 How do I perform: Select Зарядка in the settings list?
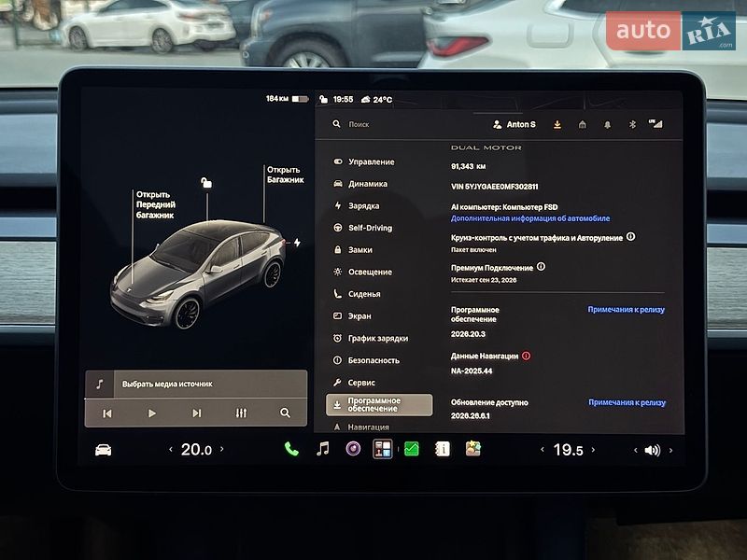coord(357,205)
